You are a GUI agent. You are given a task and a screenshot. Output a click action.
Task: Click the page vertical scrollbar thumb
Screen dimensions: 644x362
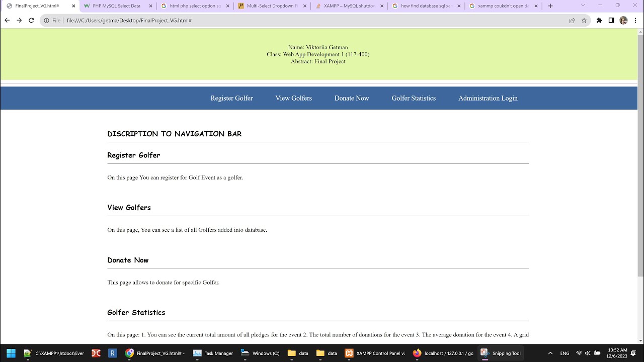click(x=640, y=156)
